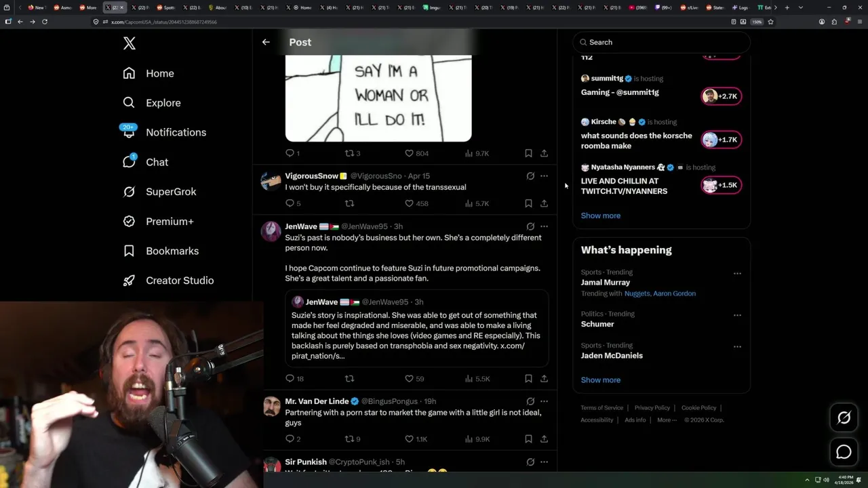868x488 pixels.
Task: Share VigorousSnow's post
Action: (x=544, y=203)
